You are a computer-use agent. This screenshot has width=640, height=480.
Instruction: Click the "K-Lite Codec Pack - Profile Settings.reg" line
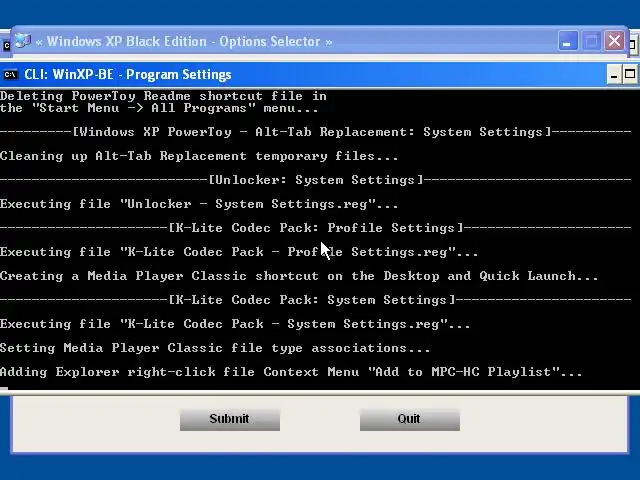coord(239,252)
